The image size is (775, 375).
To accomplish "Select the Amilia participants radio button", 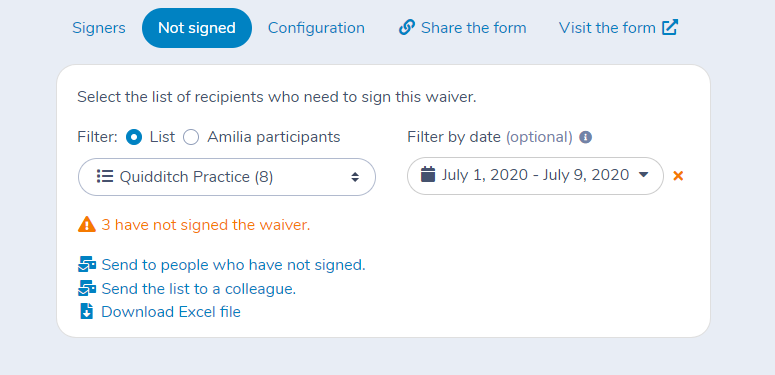I will [191, 137].
